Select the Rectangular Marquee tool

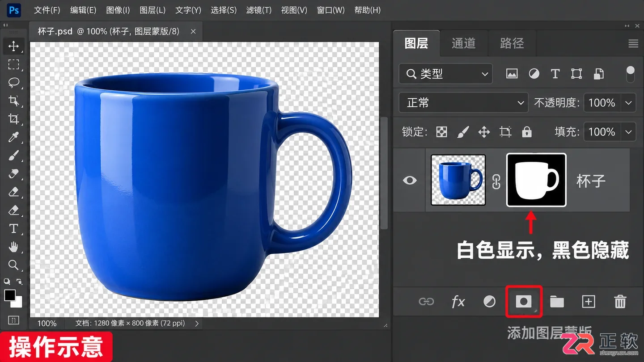[x=13, y=64]
